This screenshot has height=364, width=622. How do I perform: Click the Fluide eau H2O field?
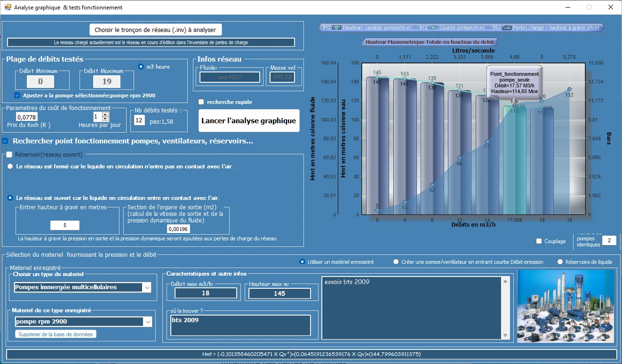pyautogui.click(x=230, y=77)
